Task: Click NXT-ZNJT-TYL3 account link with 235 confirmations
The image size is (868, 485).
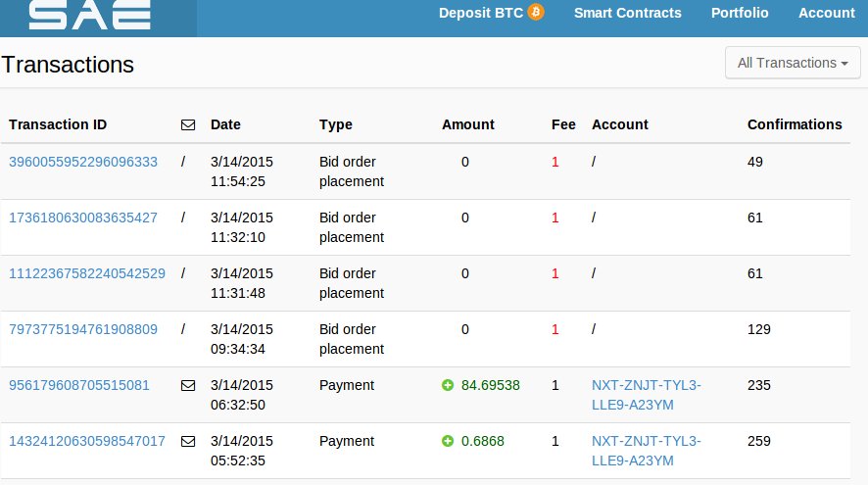Action: tap(646, 395)
